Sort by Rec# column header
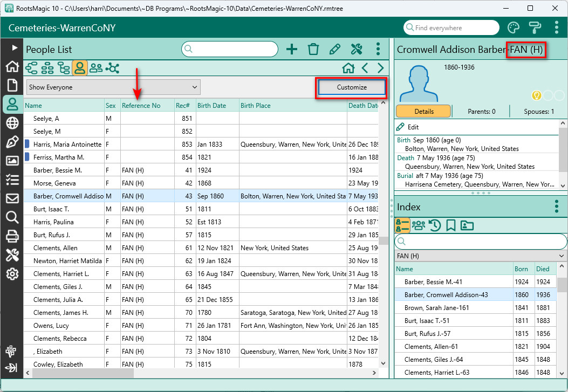Screen dimensions: 568x392 [185, 106]
